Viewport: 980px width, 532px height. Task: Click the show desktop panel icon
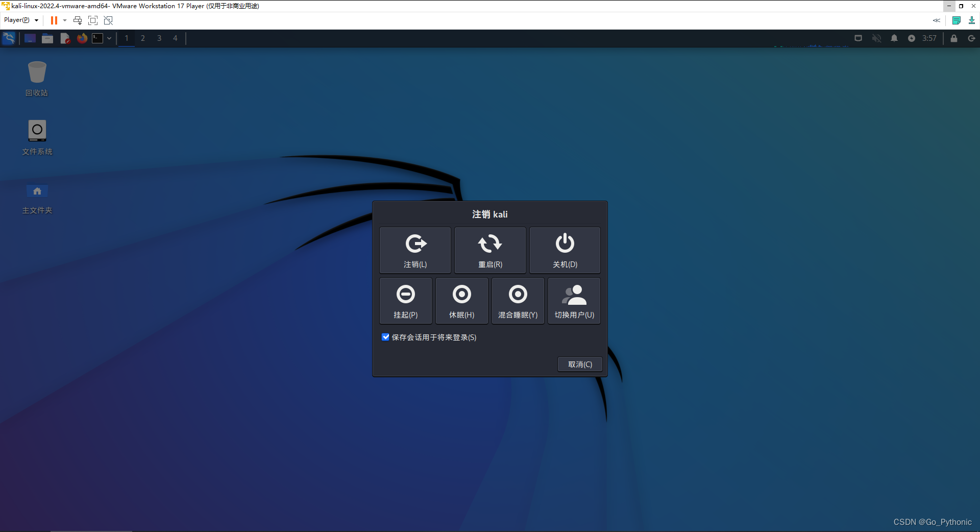coord(30,38)
